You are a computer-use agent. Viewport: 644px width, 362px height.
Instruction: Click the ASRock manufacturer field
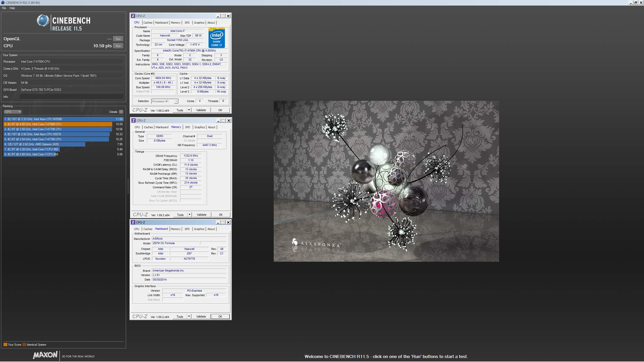tap(189, 239)
